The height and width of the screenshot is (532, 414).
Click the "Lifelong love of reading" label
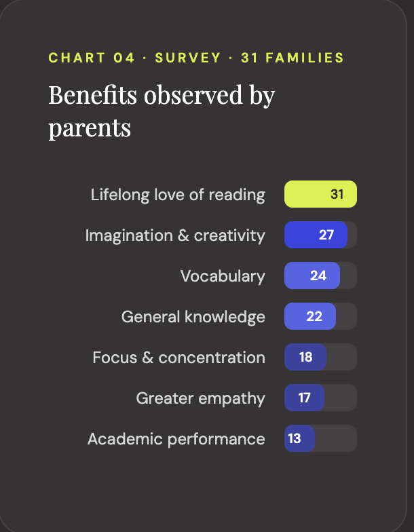(178, 195)
